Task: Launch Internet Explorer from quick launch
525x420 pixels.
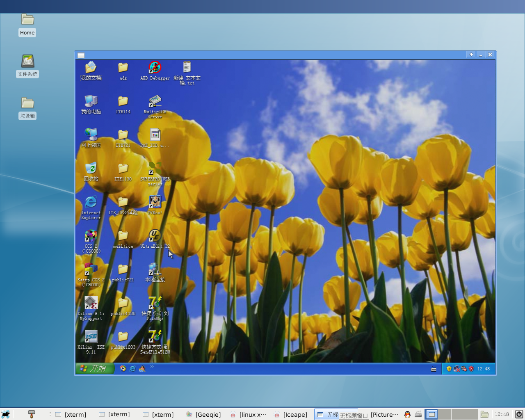Action: tap(132, 368)
